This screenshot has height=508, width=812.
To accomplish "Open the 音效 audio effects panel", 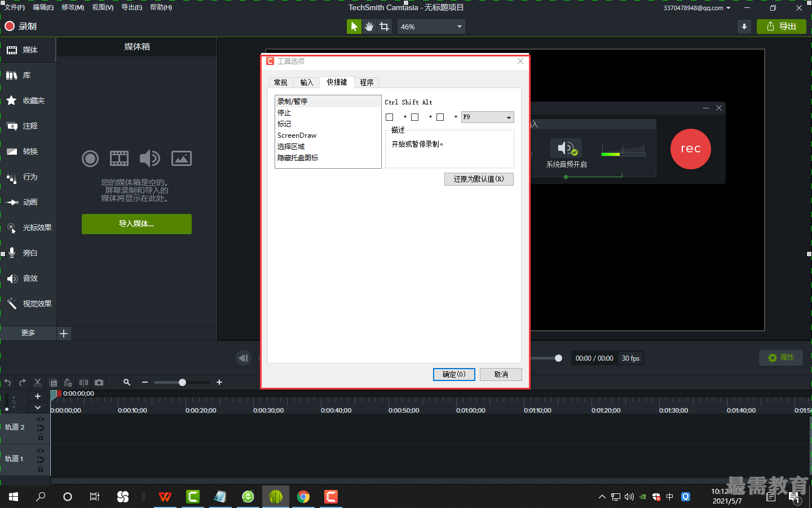I will (28, 278).
